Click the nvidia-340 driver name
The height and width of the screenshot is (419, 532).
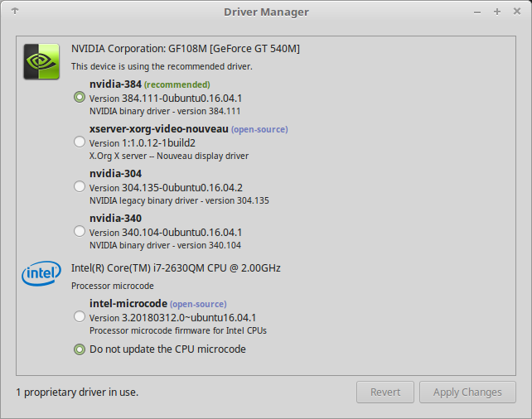click(x=115, y=219)
